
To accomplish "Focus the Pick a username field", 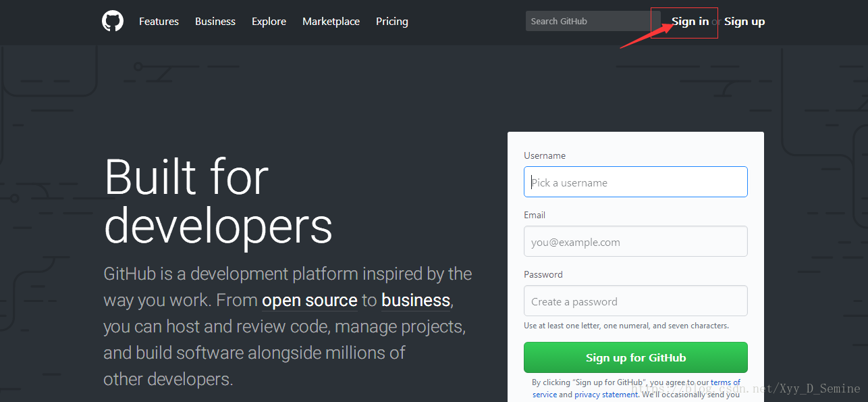I will 635,182.
